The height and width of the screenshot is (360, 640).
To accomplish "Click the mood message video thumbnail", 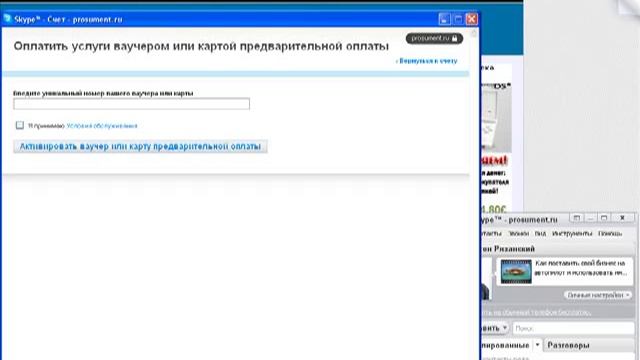I will pos(516,271).
